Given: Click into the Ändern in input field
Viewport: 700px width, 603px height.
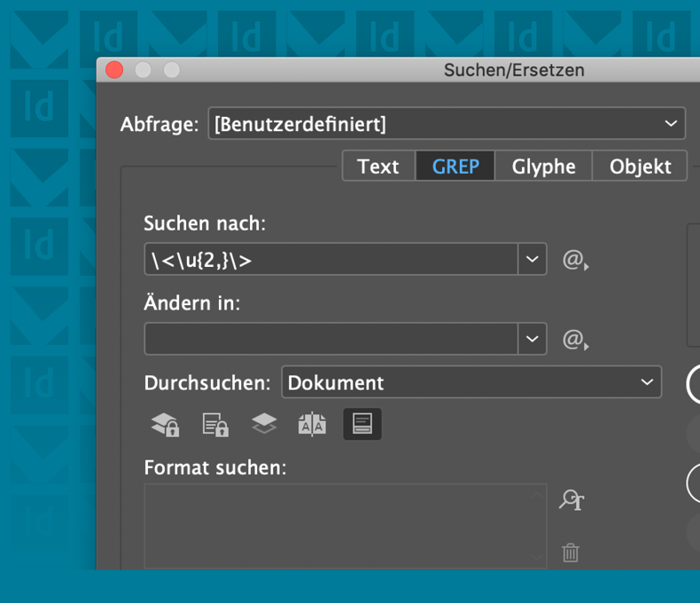Looking at the screenshot, I should click(x=331, y=339).
